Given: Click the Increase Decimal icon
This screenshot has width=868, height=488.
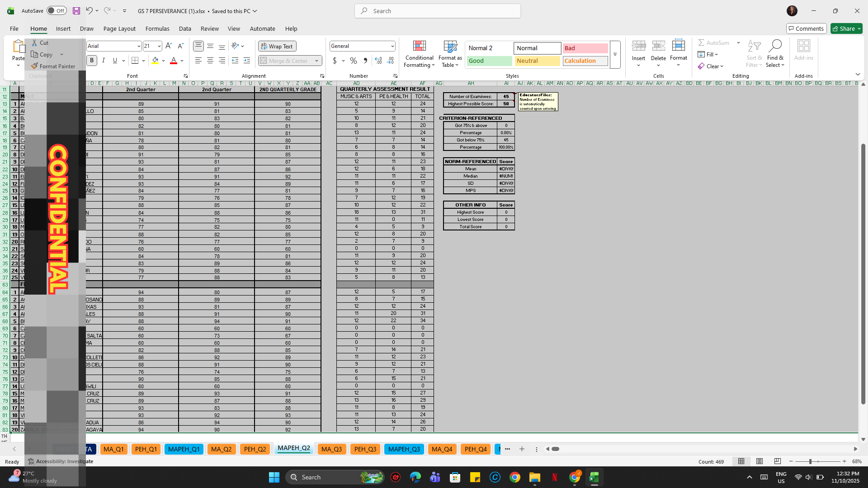Looking at the screenshot, I should [x=378, y=61].
